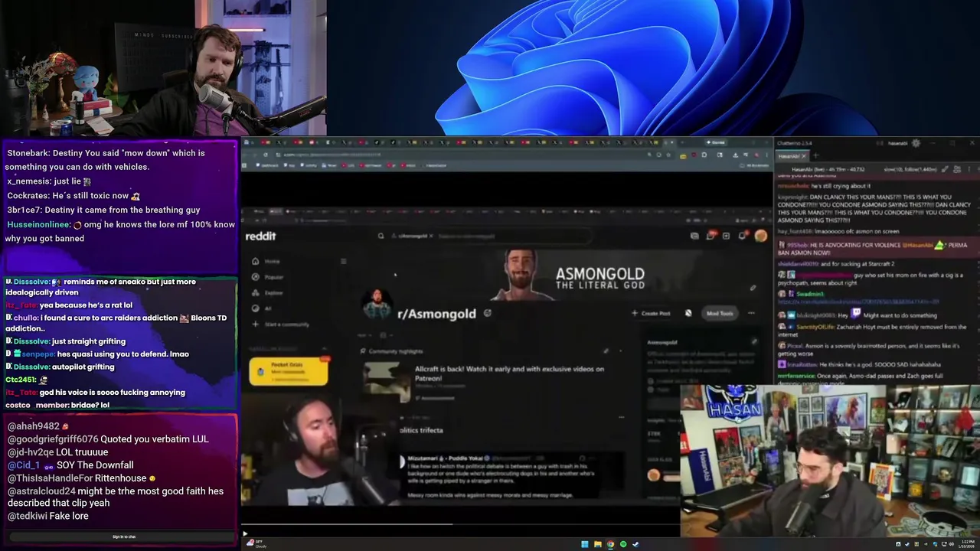Click the reddit logo
The height and width of the screenshot is (551, 980).
coord(260,236)
